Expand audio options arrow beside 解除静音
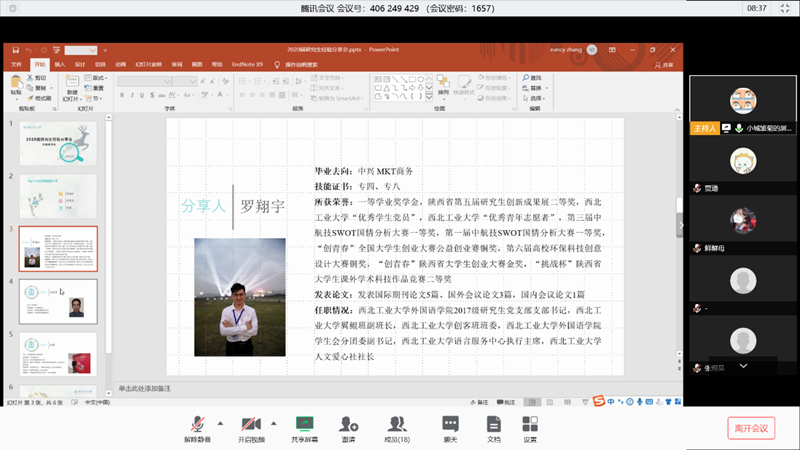Viewport: 800px width, 450px height. click(219, 422)
